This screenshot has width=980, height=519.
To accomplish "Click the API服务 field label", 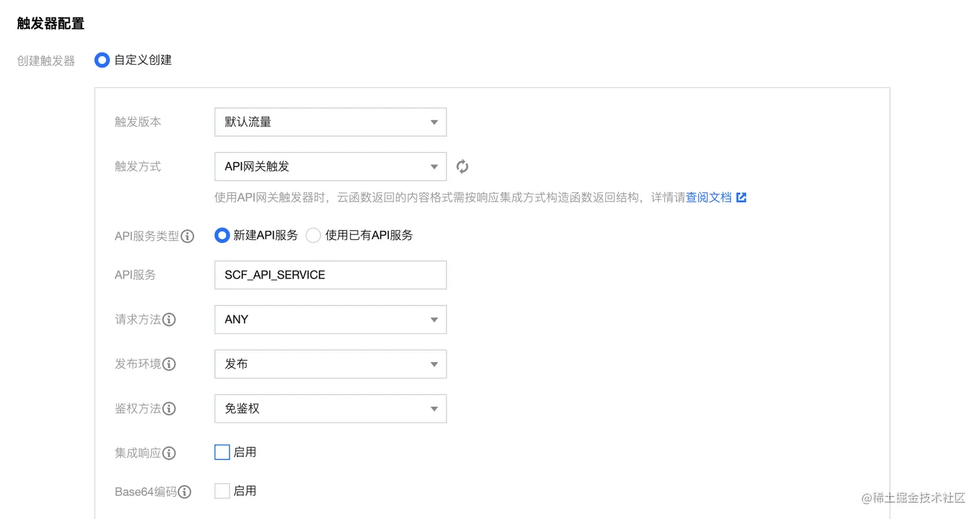I will pyautogui.click(x=135, y=275).
